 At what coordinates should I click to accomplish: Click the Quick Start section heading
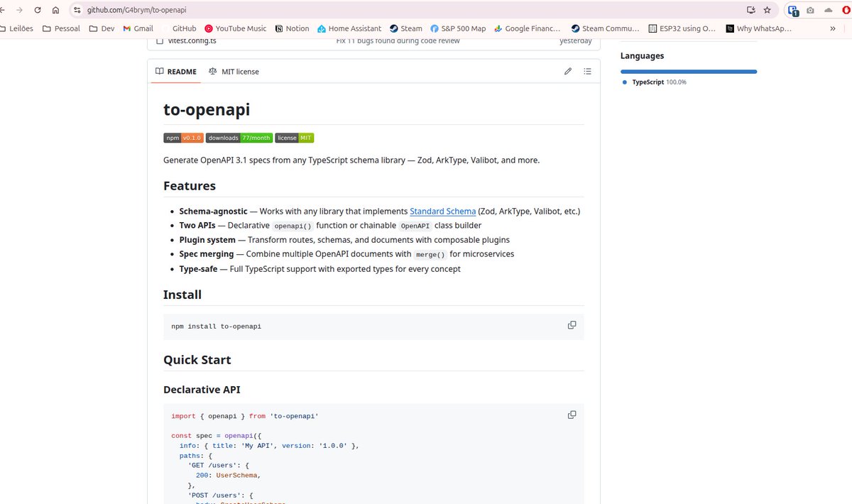point(197,360)
